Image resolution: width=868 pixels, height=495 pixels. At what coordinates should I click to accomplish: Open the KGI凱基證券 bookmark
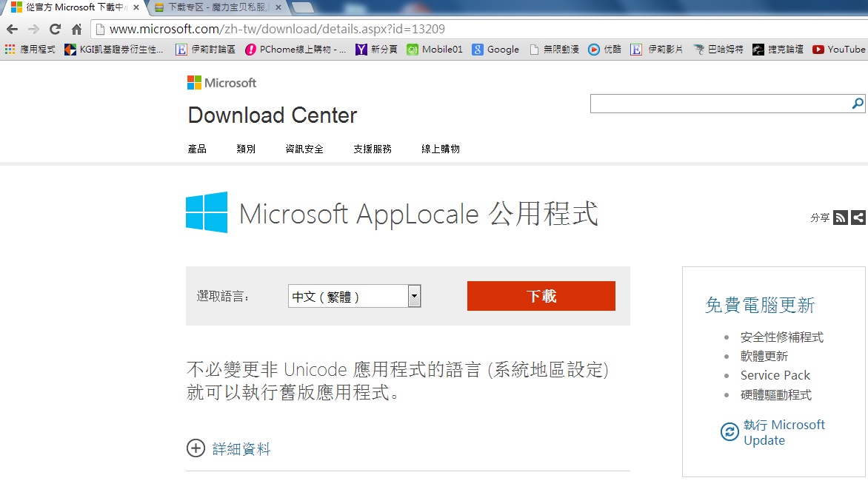[114, 50]
